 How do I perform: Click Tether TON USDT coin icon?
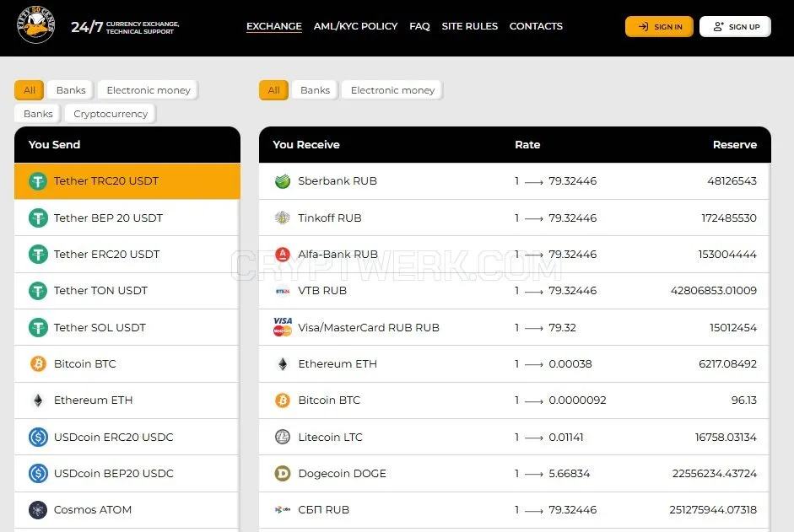pos(38,291)
